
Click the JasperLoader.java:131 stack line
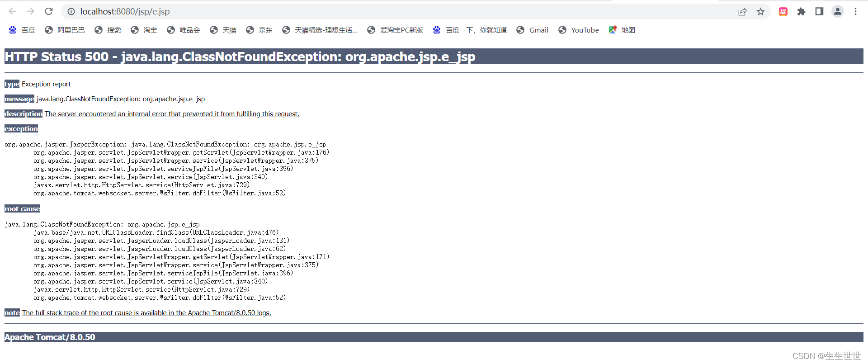(161, 241)
